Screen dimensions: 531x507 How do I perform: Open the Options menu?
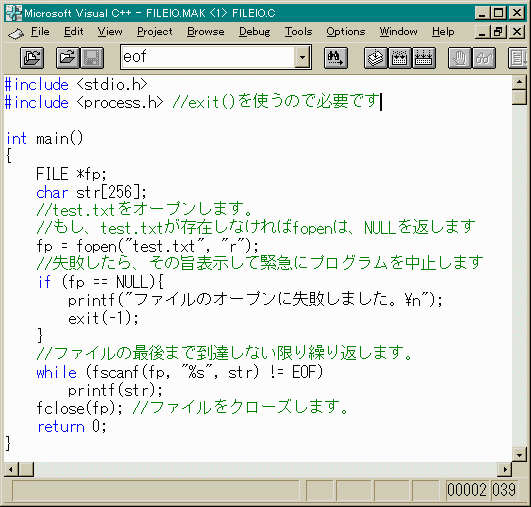(x=346, y=31)
